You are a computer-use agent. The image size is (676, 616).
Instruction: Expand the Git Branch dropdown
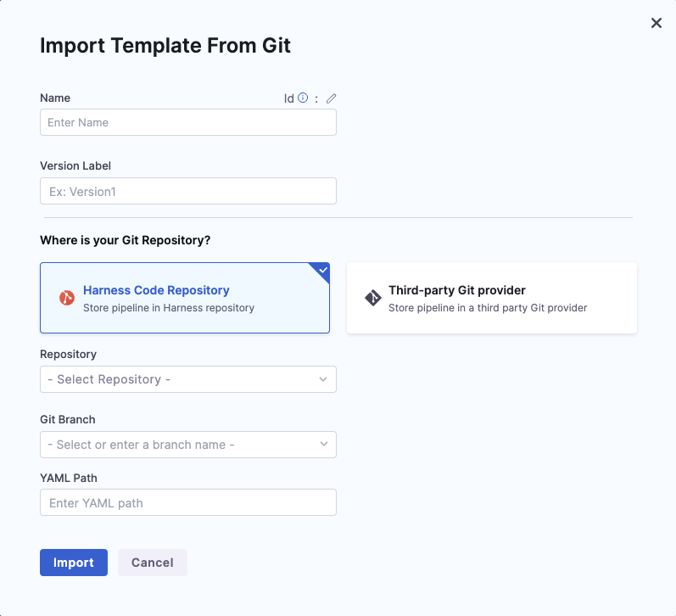coord(187,445)
